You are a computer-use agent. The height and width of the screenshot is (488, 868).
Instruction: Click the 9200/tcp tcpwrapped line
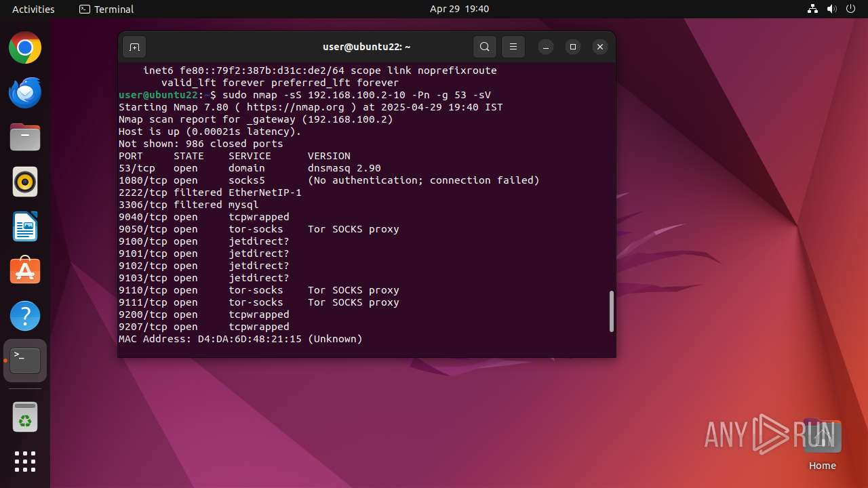pyautogui.click(x=204, y=314)
